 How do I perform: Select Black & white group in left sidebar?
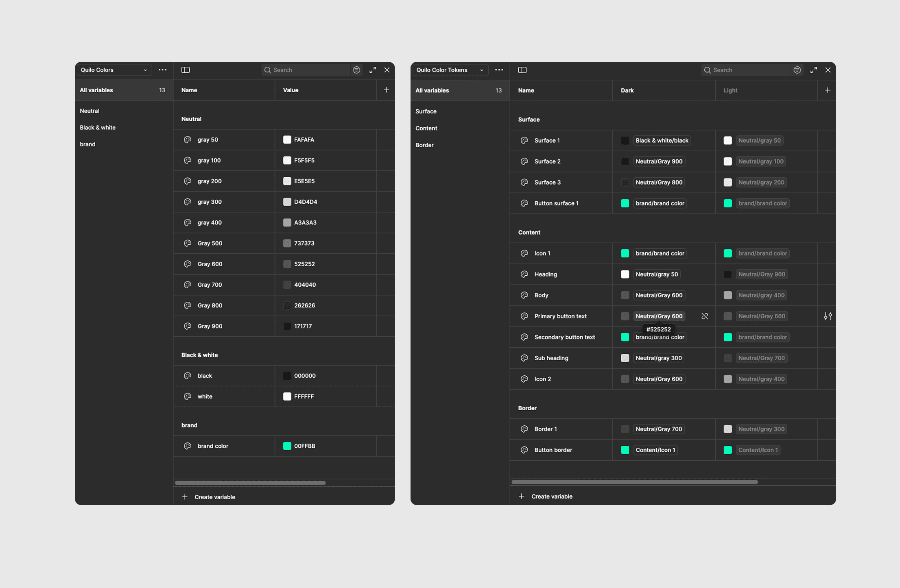(98, 127)
